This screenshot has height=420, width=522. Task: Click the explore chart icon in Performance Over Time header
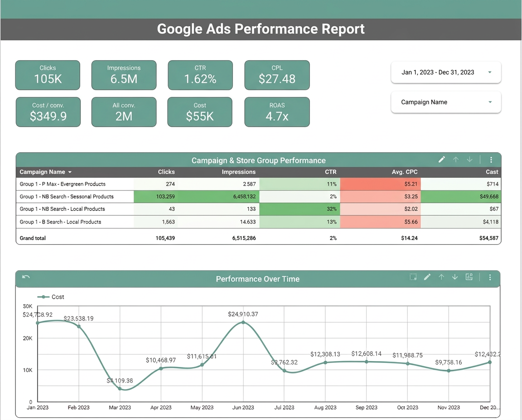[x=469, y=277]
